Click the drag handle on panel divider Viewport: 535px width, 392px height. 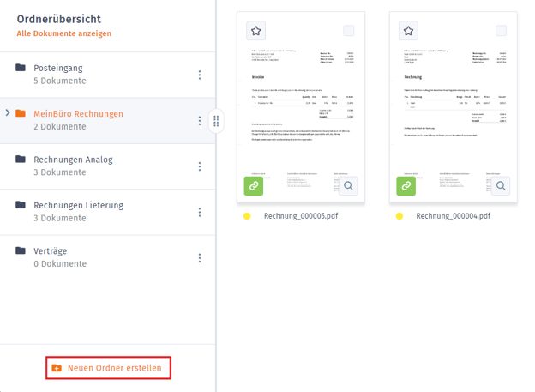216,121
